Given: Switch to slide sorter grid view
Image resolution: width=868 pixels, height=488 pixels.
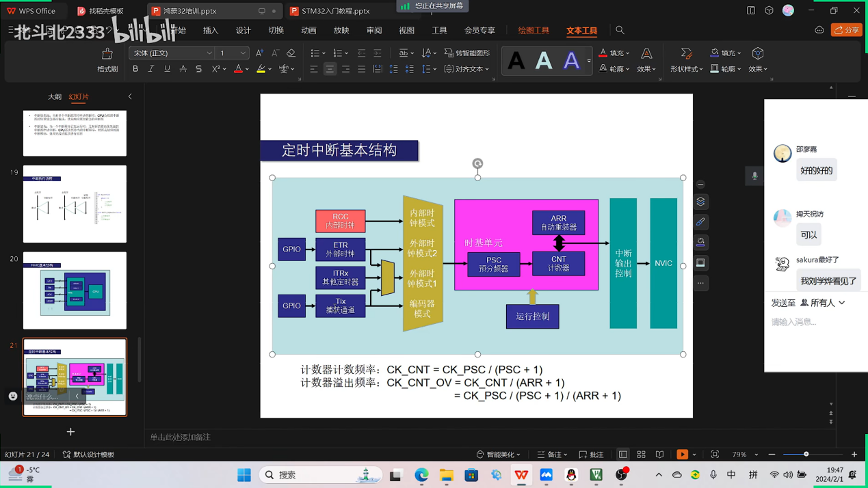Looking at the screenshot, I should [641, 455].
